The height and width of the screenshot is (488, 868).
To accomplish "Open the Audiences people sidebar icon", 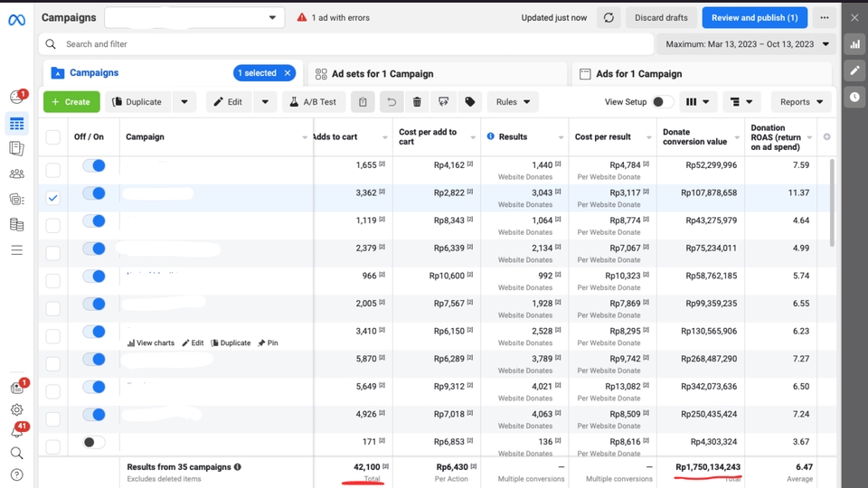I will [16, 174].
